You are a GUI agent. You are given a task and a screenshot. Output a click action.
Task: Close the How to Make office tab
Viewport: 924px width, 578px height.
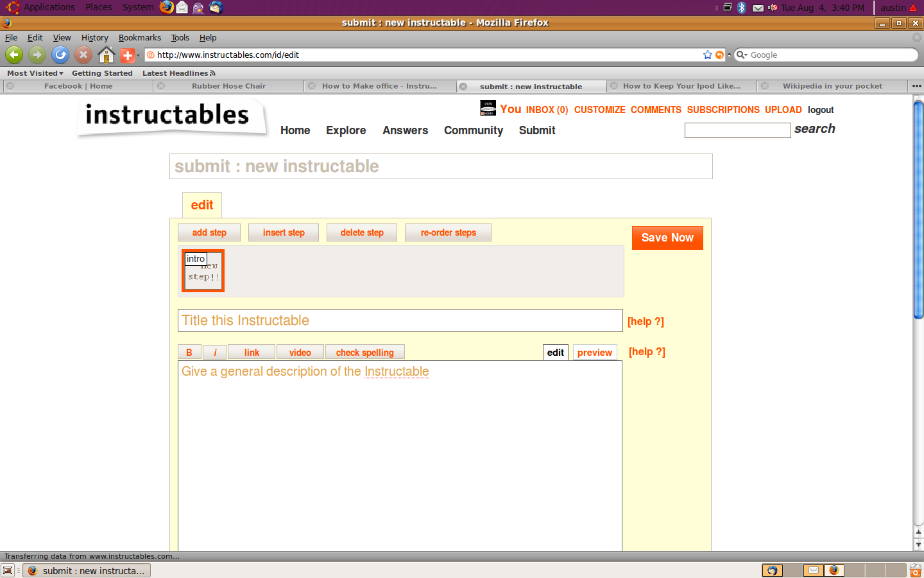coord(312,86)
